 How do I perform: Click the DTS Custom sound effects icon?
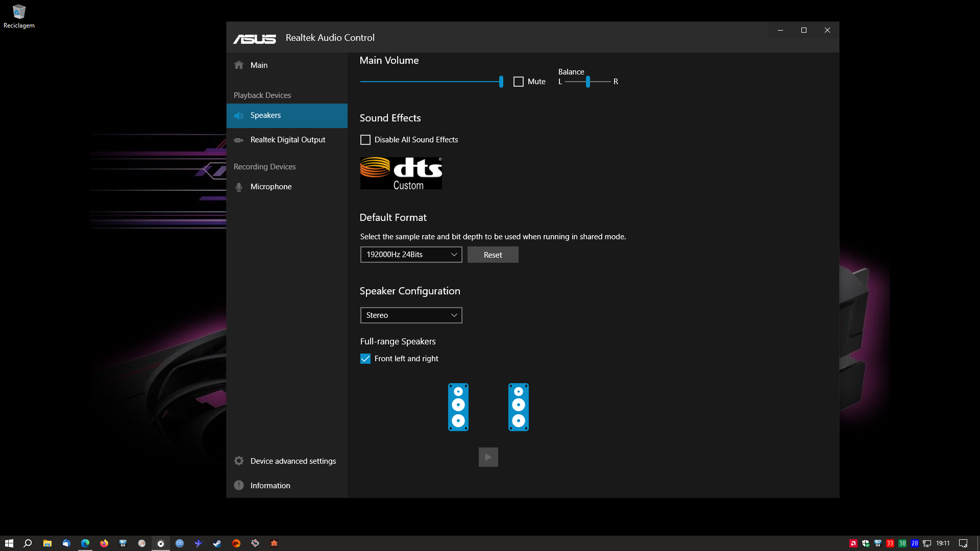(401, 172)
